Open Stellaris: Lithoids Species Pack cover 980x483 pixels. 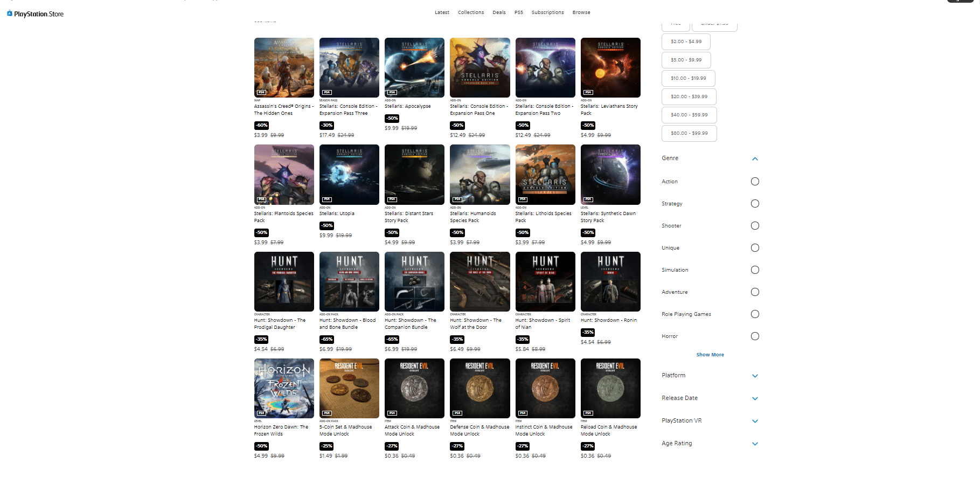click(545, 175)
